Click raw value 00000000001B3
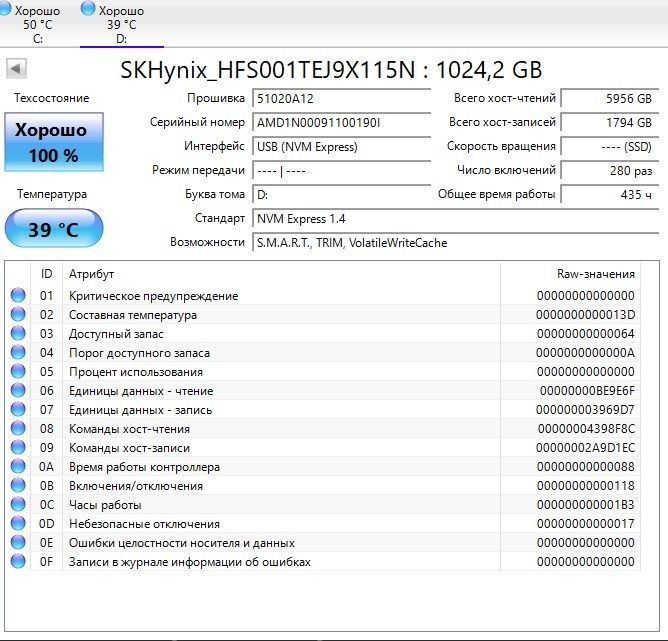668x641 pixels. point(585,505)
